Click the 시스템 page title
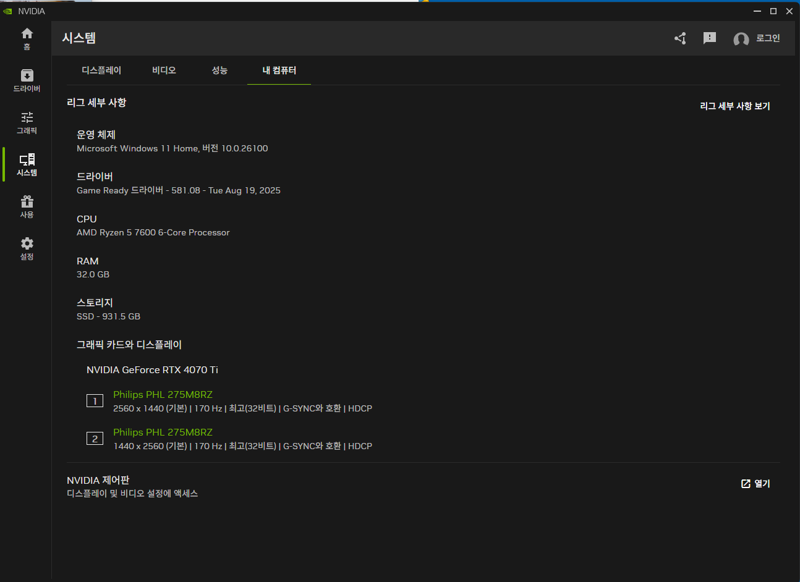 79,38
